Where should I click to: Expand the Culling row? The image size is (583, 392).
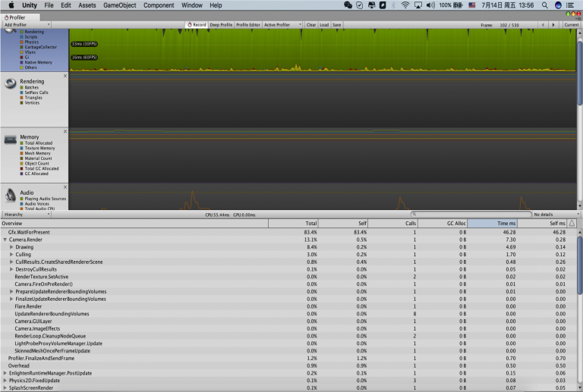(11, 255)
